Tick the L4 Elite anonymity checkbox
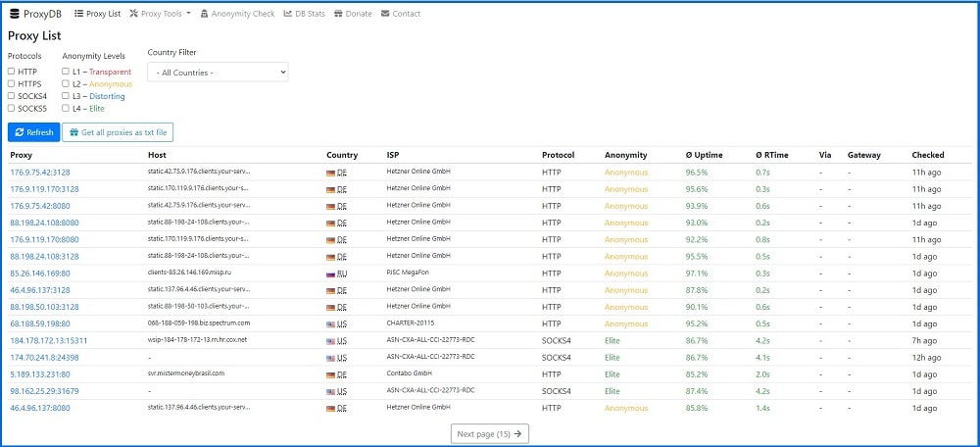Viewport: 980px width, 447px height. pos(66,108)
